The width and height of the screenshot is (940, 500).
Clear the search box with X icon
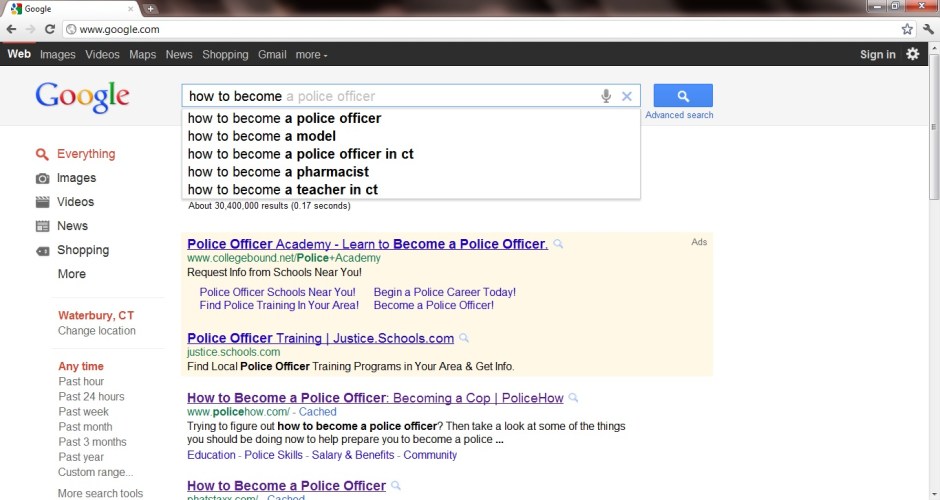(x=627, y=96)
